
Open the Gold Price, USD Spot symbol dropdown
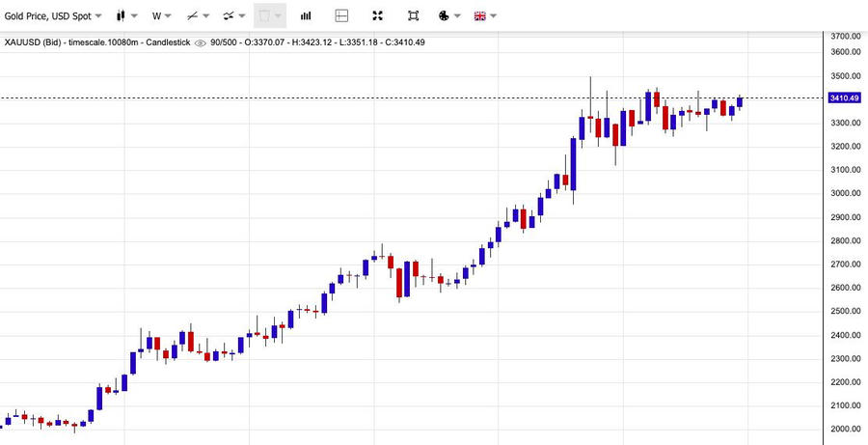[53, 16]
